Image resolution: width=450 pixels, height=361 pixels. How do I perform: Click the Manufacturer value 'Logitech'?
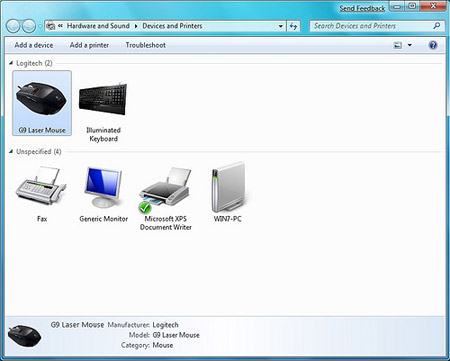tap(165, 325)
